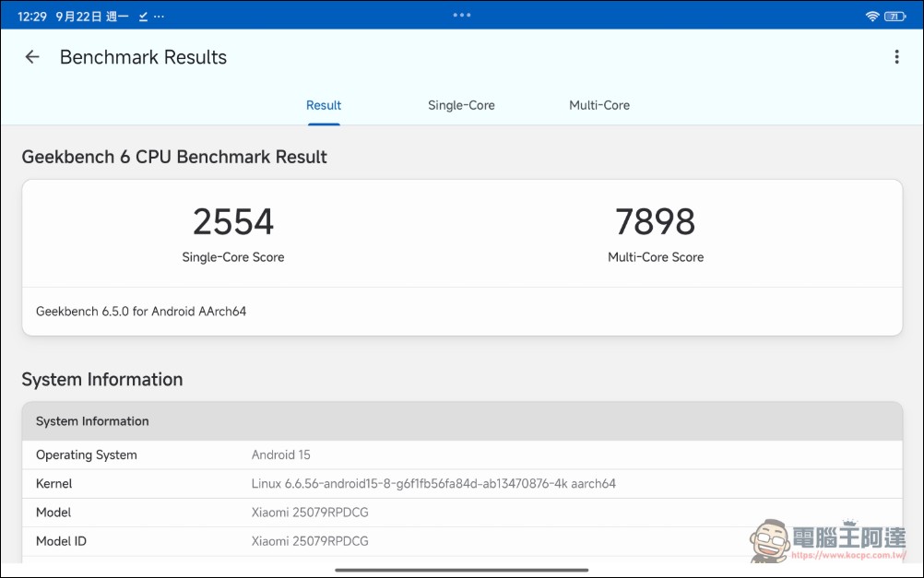Tap the status bar clock showing 12:29
The width and height of the screenshot is (924, 578).
tap(32, 17)
